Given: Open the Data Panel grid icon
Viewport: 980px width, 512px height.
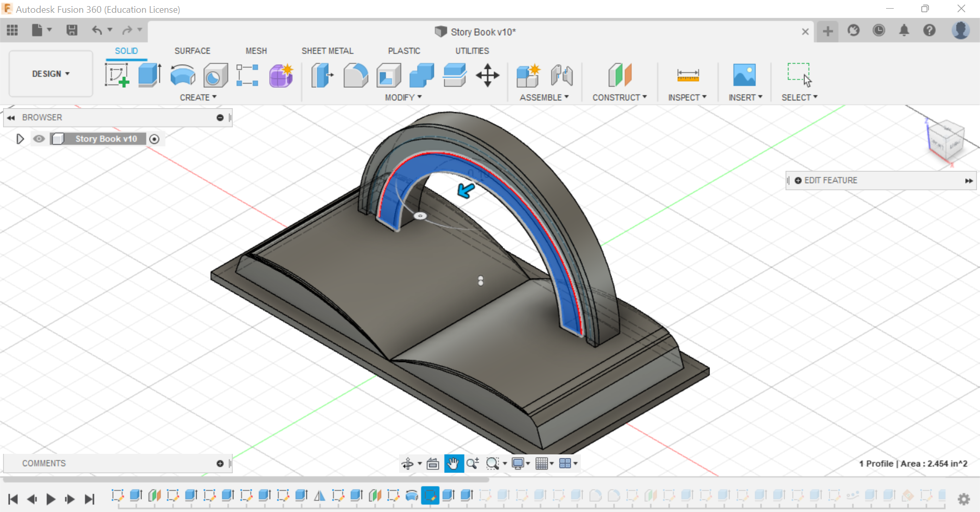Looking at the screenshot, I should tap(12, 31).
